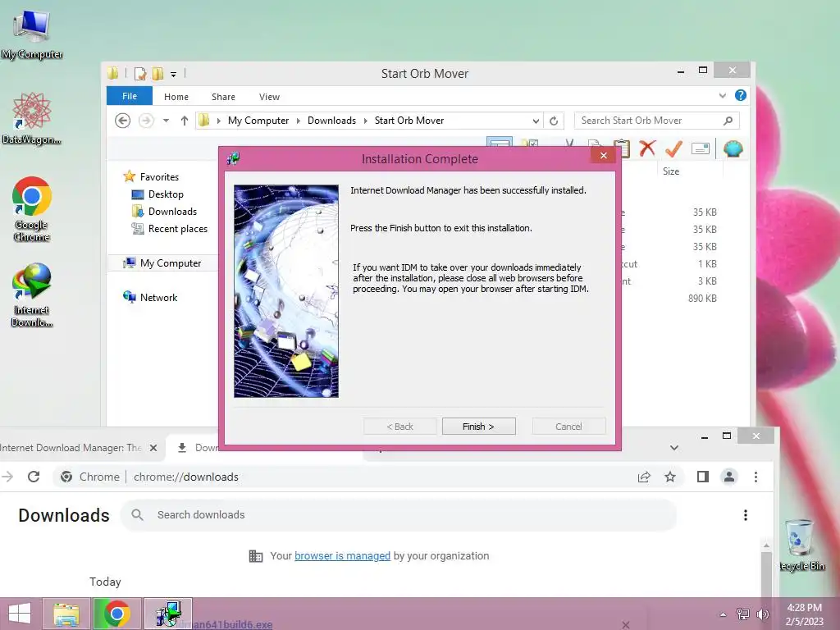Screen dimensions: 840x630
Task: Switch to Chrome from the taskbar
Action: coord(116,614)
